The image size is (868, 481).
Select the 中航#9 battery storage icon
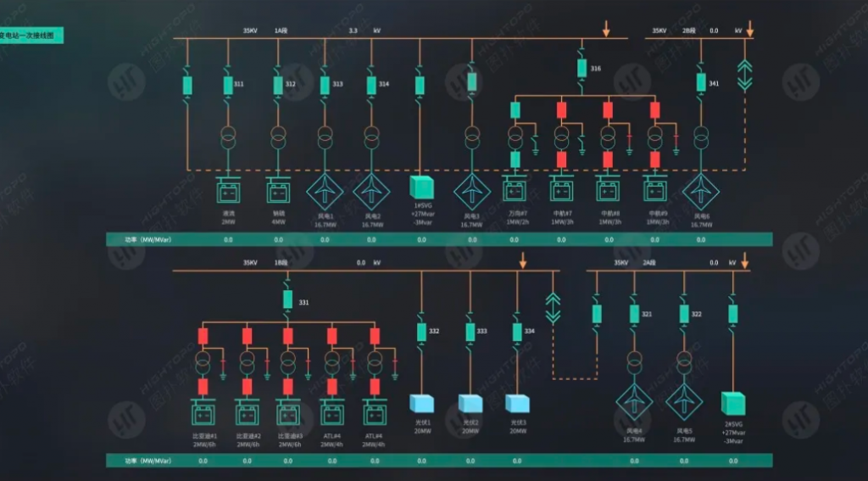coord(655,189)
